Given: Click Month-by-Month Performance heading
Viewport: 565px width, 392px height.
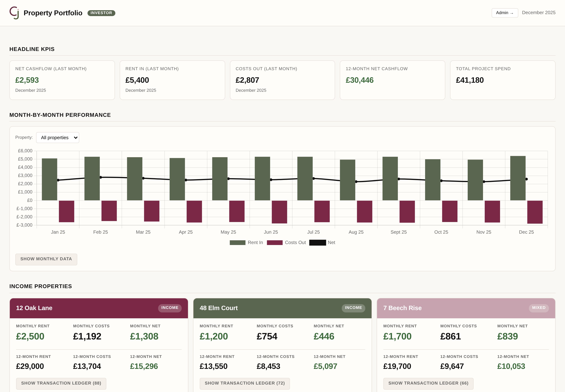Looking at the screenshot, I should tap(60, 115).
